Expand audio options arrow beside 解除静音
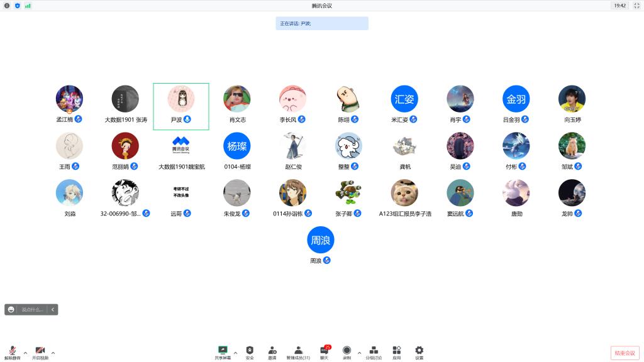The image size is (644, 362). tap(25, 353)
